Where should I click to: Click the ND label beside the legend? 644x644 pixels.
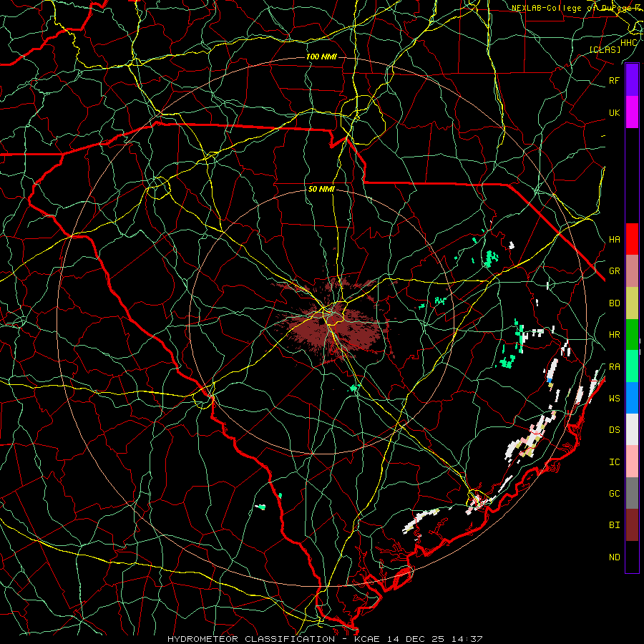(614, 557)
